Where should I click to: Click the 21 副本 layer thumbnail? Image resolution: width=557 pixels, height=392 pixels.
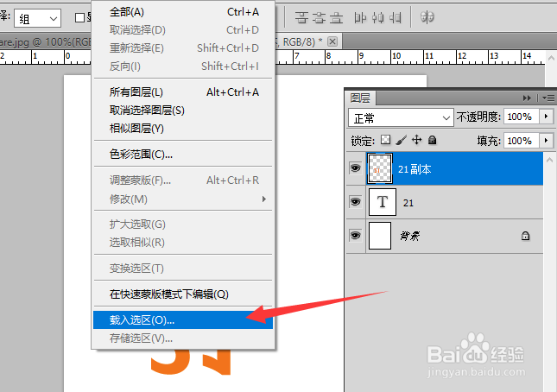click(x=380, y=168)
